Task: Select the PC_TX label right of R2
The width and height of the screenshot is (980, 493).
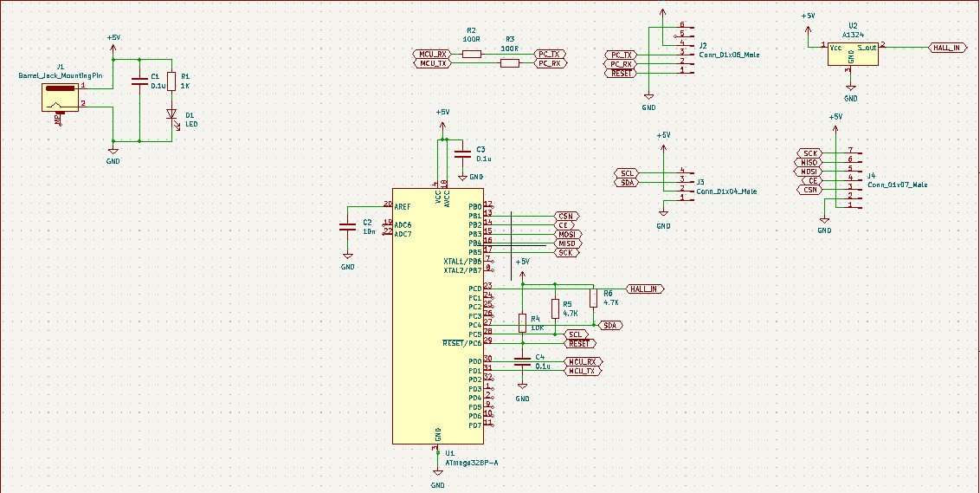Action: [551, 55]
